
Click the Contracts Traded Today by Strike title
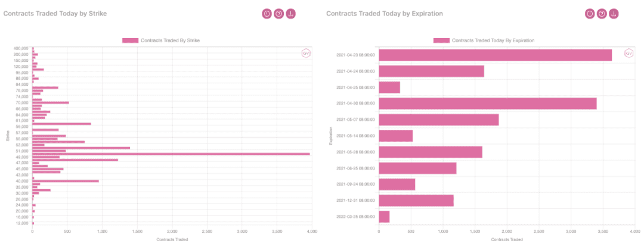[55, 14]
